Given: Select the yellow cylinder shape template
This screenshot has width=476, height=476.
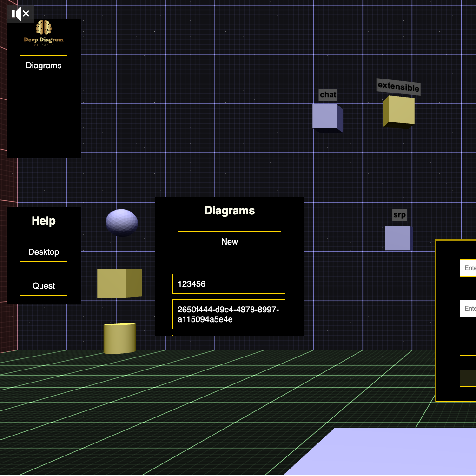Looking at the screenshot, I should coord(119,338).
